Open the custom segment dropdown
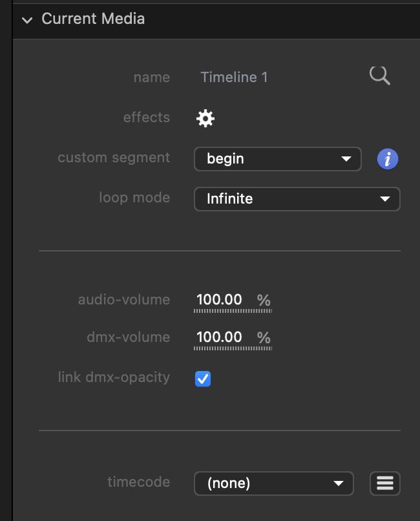The height and width of the screenshot is (521, 420). (x=277, y=159)
